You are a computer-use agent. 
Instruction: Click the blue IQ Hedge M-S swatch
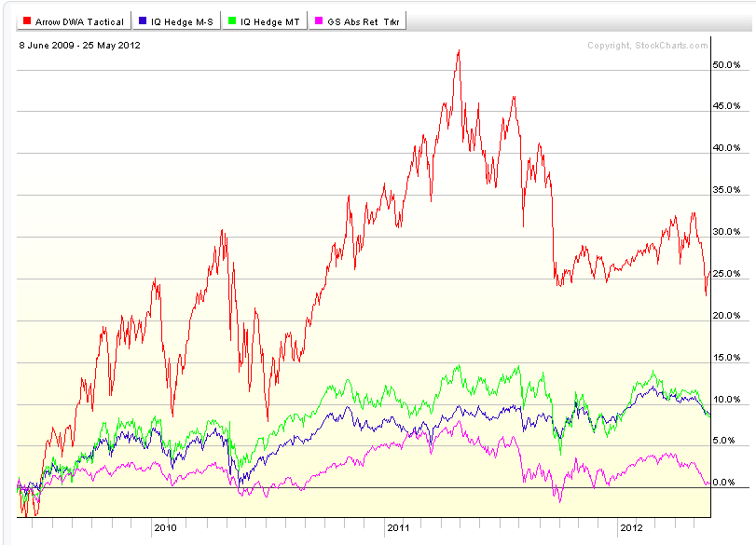(142, 21)
